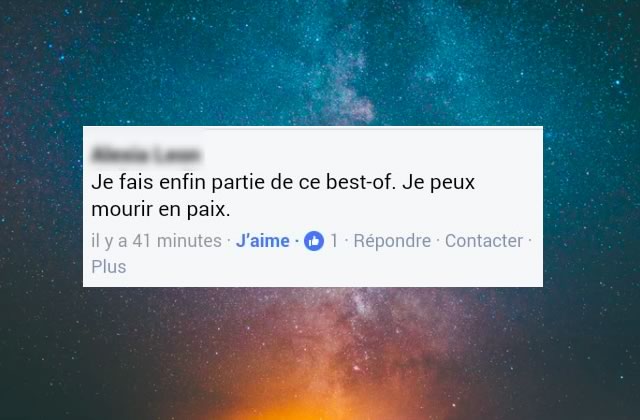Click the words "mourir en paix."
Image resolution: width=640 pixels, height=420 pixels.
click(x=161, y=209)
